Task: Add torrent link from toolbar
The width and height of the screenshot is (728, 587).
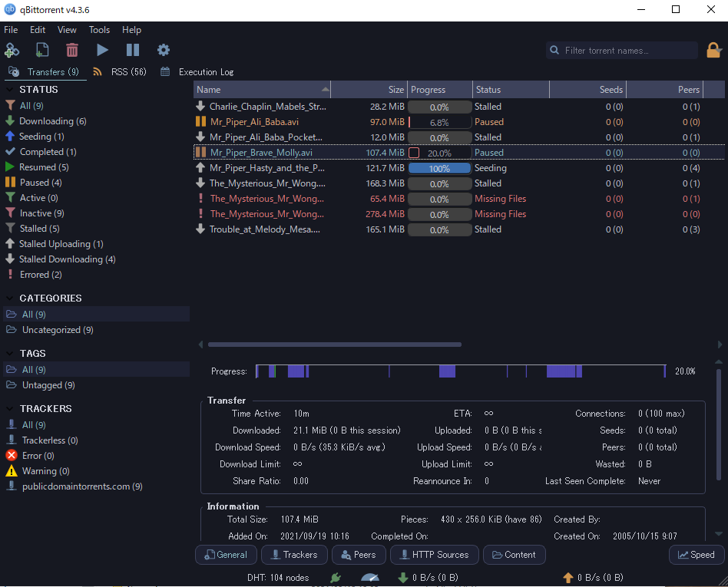Action: point(12,50)
